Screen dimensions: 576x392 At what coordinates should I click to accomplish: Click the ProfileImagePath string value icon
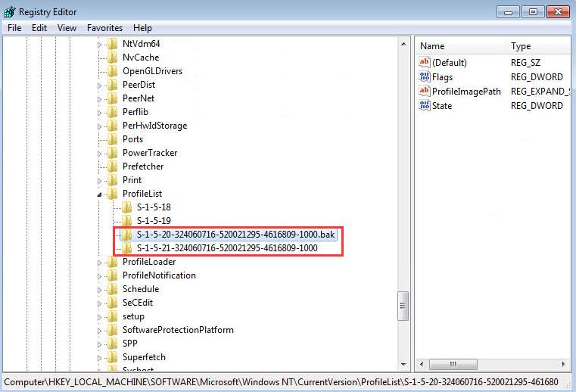(x=424, y=92)
